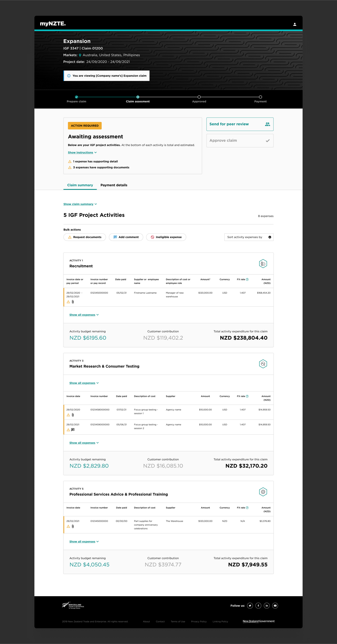Open attachment paperclip on The Warehouse row

[x=73, y=526]
